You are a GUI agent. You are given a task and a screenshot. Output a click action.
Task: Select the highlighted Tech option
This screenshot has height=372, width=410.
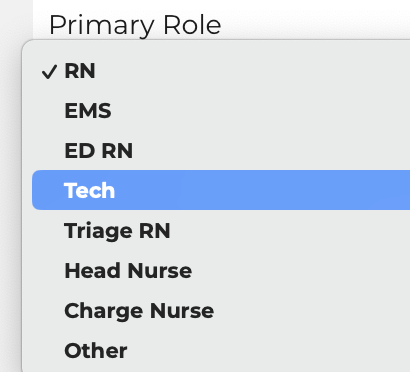click(221, 190)
